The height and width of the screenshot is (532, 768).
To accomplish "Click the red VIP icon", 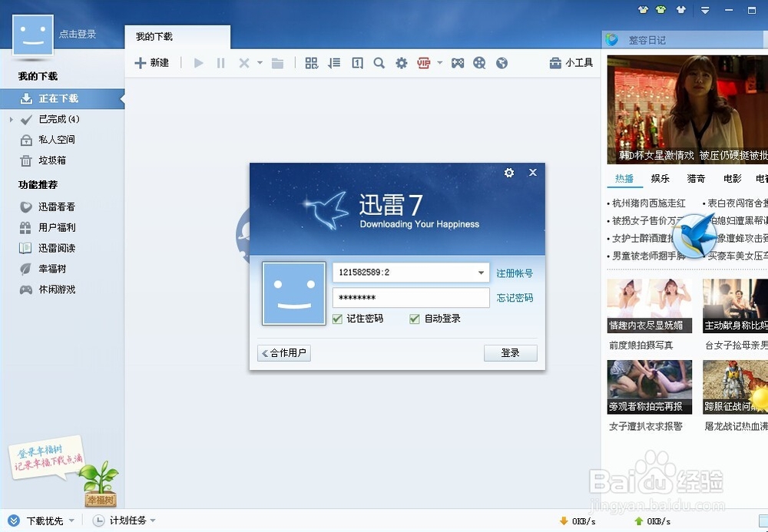I will coord(424,63).
